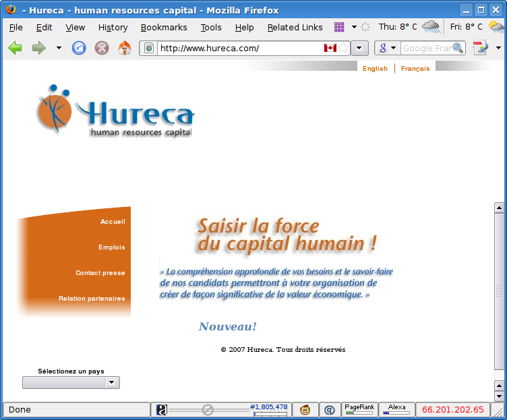Image resolution: width=507 pixels, height=420 pixels.
Task: Switch site language to Français
Action: point(415,69)
